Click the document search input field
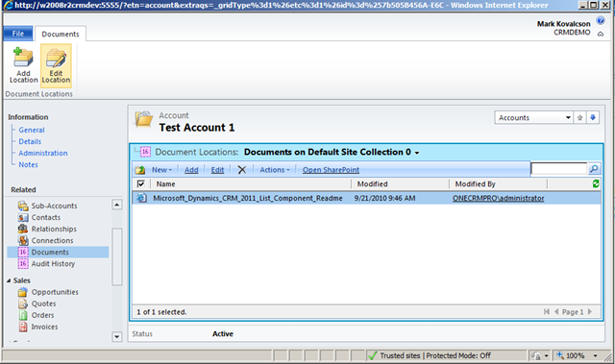The height and width of the screenshot is (364, 615). [x=559, y=169]
